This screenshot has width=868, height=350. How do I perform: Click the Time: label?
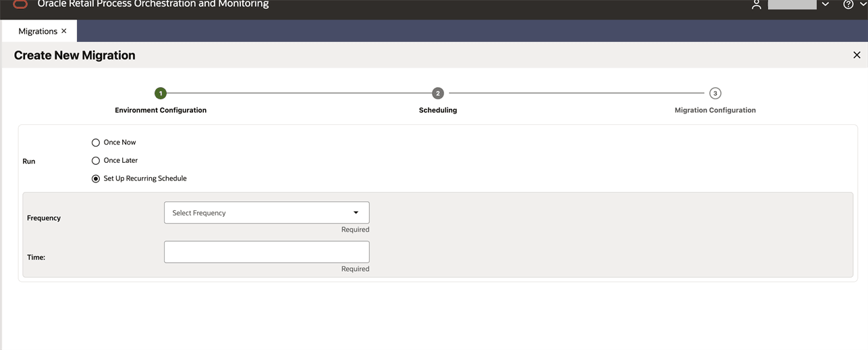click(x=36, y=257)
